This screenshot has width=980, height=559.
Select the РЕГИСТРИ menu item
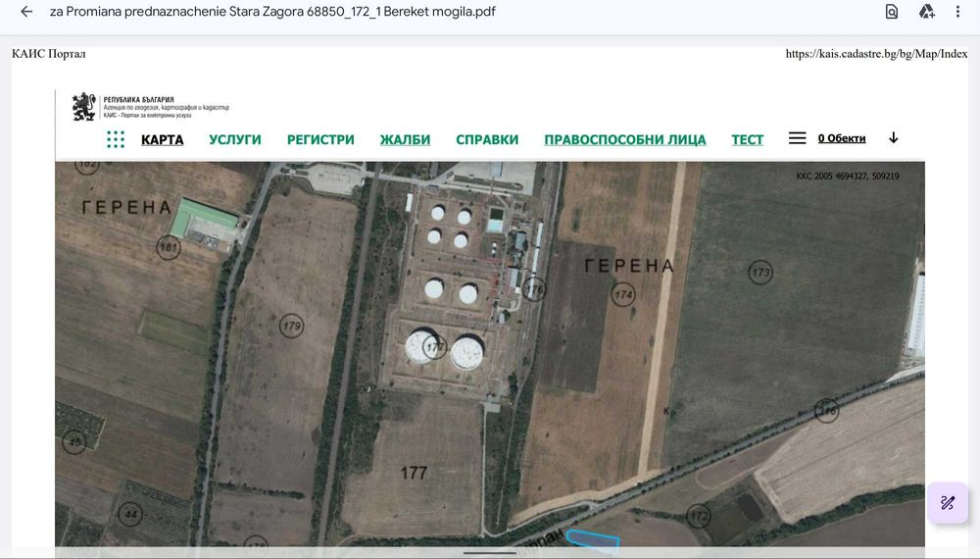coord(320,139)
